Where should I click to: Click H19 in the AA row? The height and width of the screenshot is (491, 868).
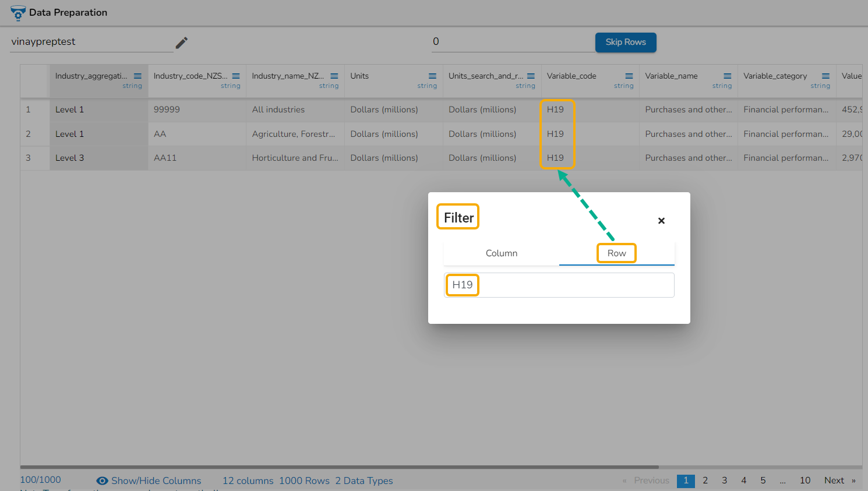pos(555,134)
